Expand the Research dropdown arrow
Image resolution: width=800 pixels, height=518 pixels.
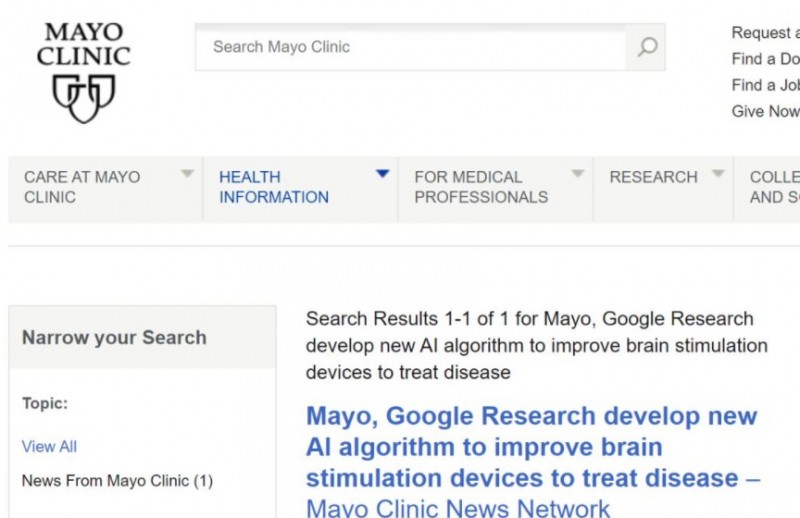tap(717, 174)
